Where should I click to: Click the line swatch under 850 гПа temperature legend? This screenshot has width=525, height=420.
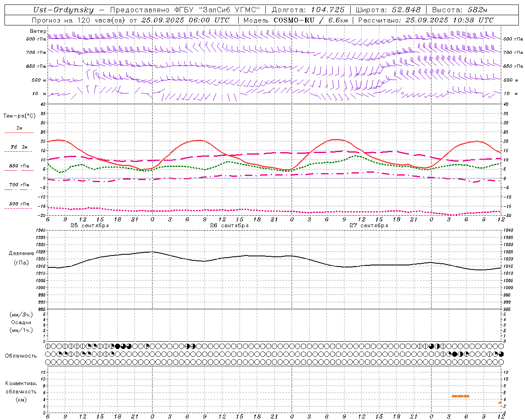pos(19,170)
